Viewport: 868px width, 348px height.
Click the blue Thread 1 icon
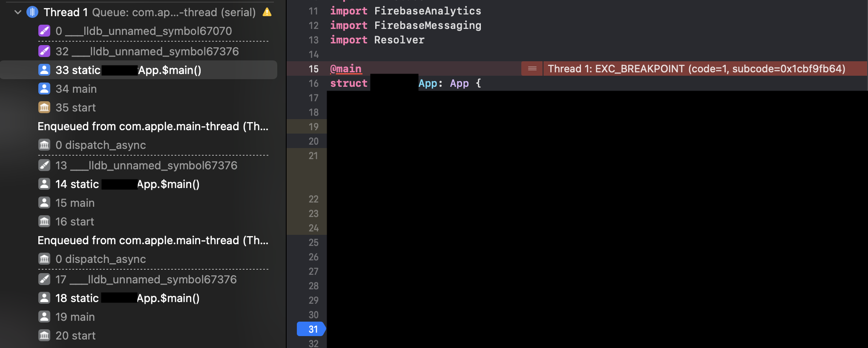pyautogui.click(x=32, y=12)
